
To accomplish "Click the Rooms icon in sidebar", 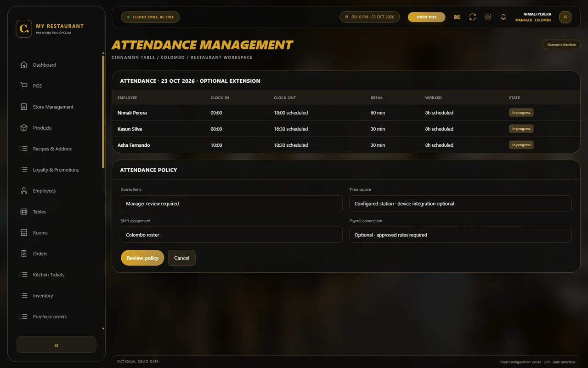I will pyautogui.click(x=24, y=233).
